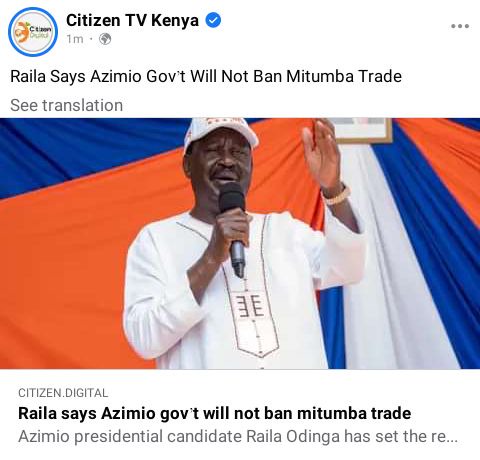This screenshot has height=460, width=480.
Task: Click the blue verified badge checkmark
Action: (213, 20)
